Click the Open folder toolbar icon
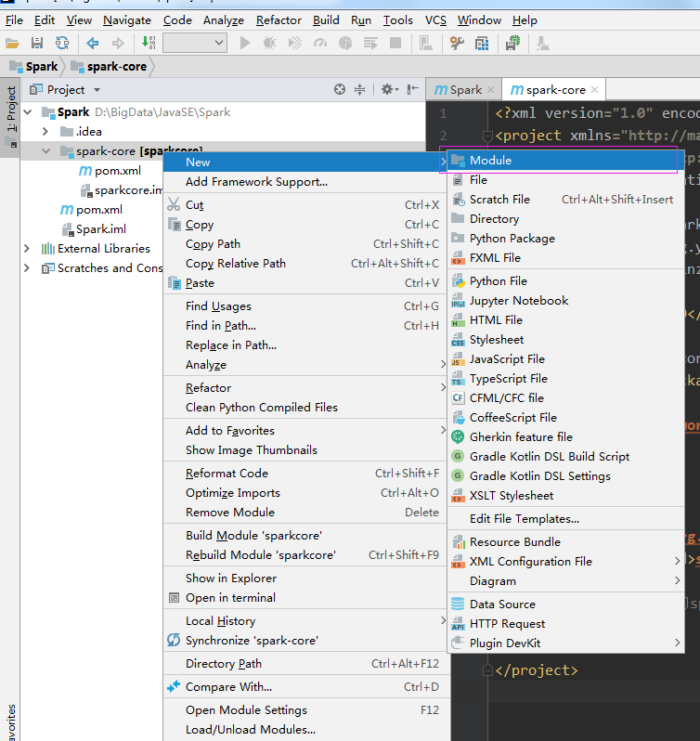 tap(12, 43)
